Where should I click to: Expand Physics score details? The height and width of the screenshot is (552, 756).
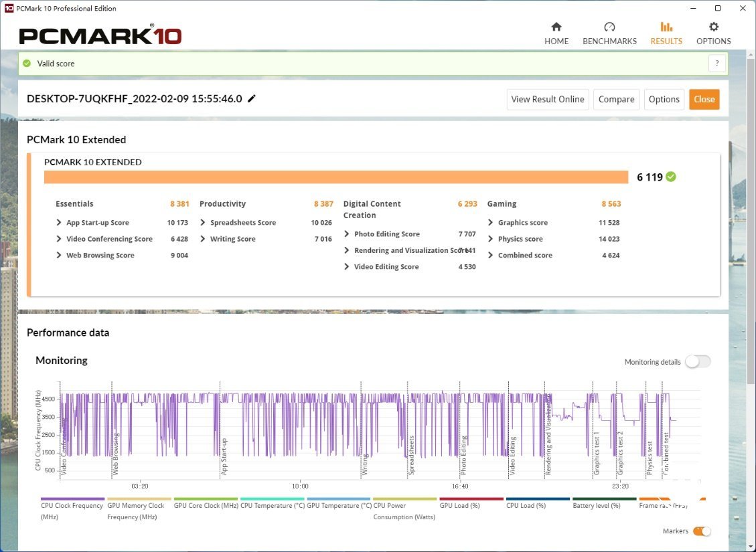(490, 239)
